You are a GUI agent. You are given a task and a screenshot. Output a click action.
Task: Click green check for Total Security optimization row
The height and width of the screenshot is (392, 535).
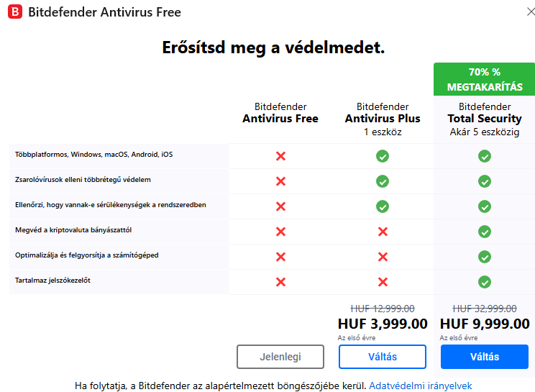485,257
